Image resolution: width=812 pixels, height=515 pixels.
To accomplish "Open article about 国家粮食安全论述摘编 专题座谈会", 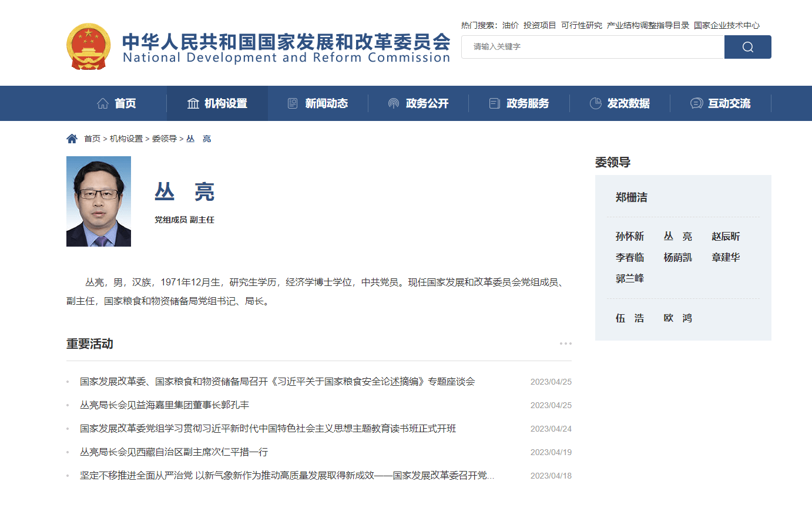I will (x=277, y=382).
